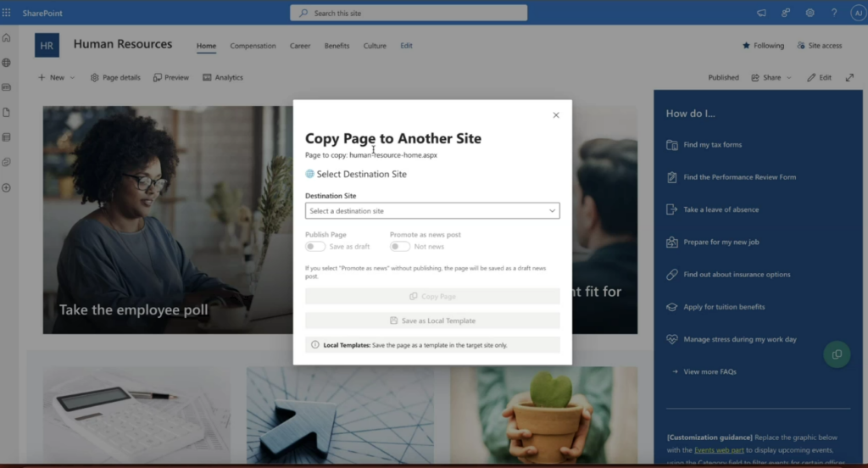Open the calculator image thumbnail
This screenshot has height=468, width=868.
coord(136,415)
